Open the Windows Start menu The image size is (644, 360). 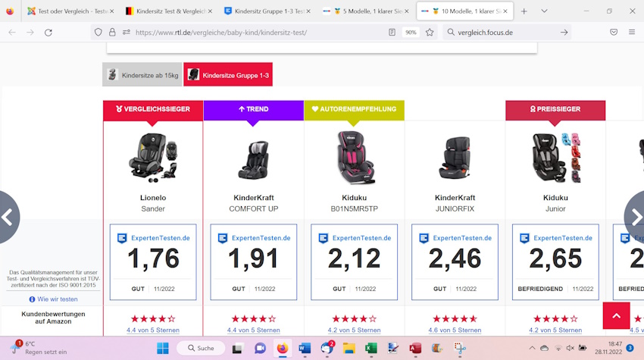pyautogui.click(x=163, y=348)
